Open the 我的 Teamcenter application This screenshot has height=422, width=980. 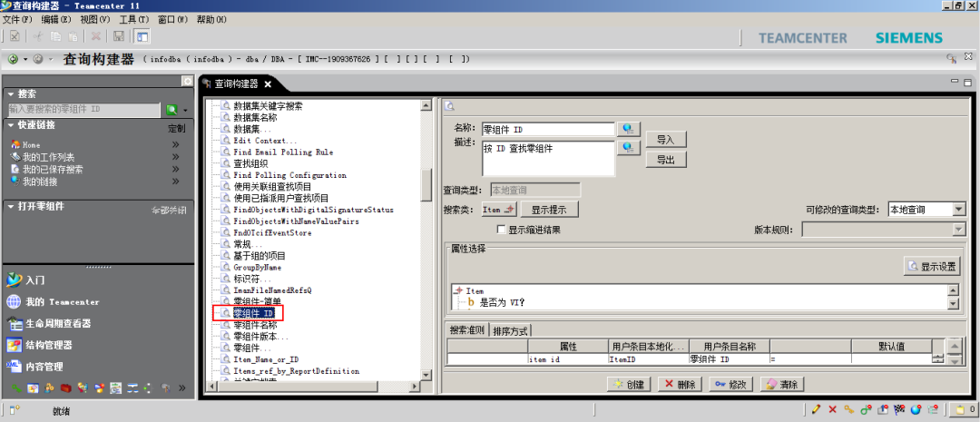point(54,302)
